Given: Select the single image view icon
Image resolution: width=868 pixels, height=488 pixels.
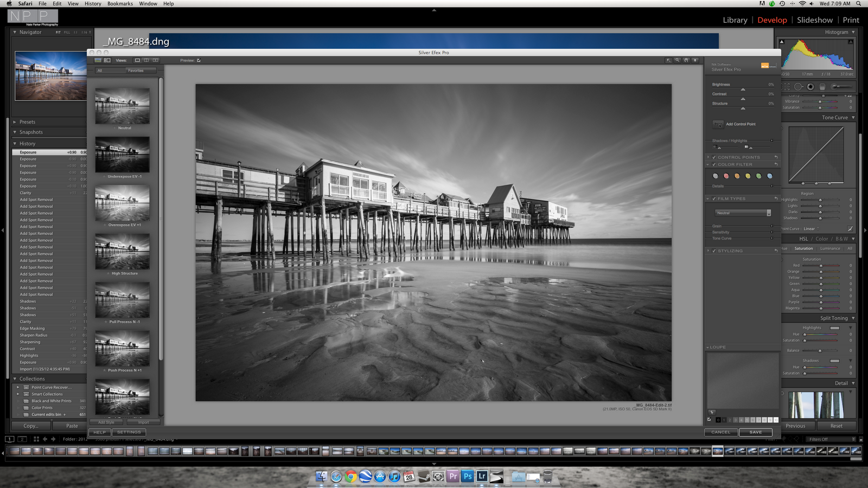Looking at the screenshot, I should click(138, 60).
